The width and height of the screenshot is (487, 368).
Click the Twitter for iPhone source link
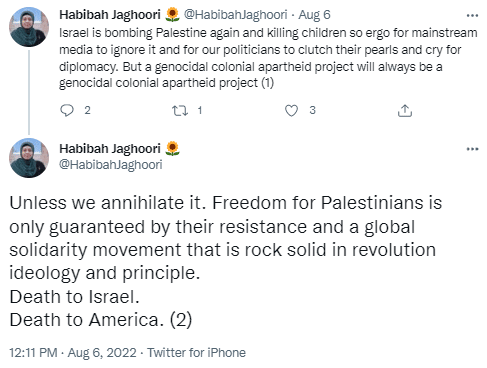[196, 353]
